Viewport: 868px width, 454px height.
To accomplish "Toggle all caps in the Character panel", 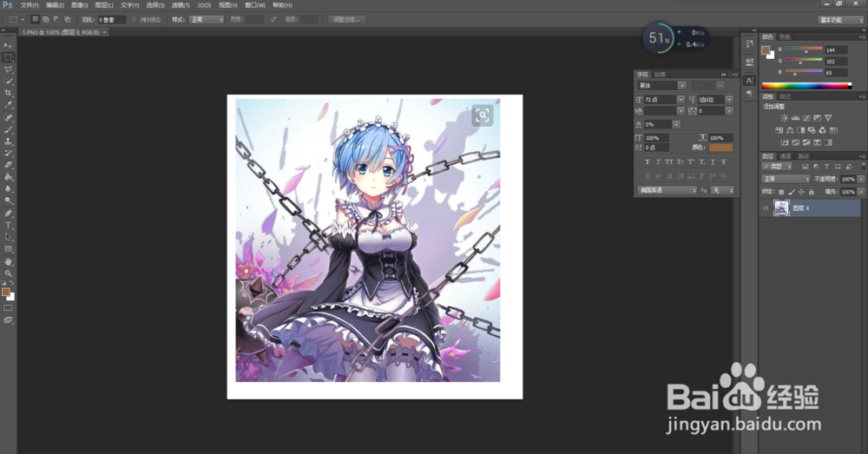I will tap(668, 162).
